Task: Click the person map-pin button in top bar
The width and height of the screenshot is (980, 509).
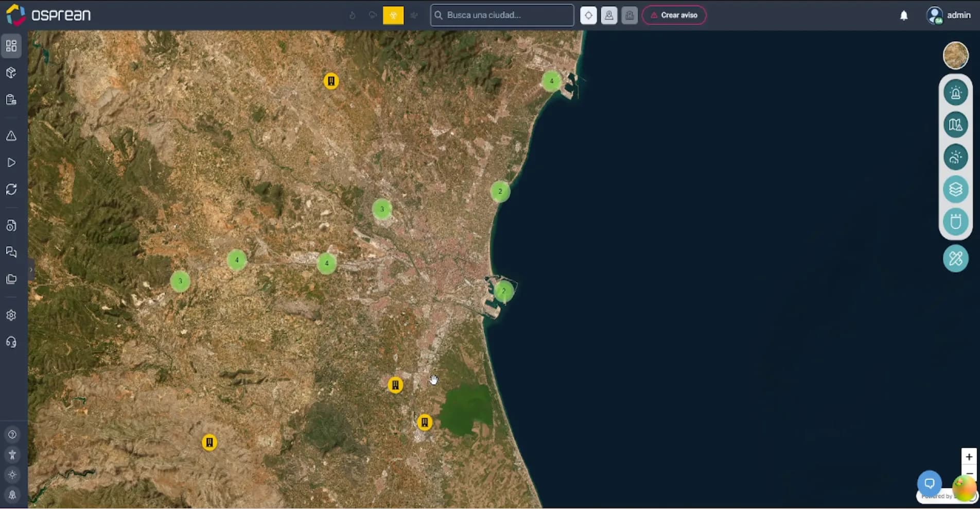Action: tap(609, 15)
